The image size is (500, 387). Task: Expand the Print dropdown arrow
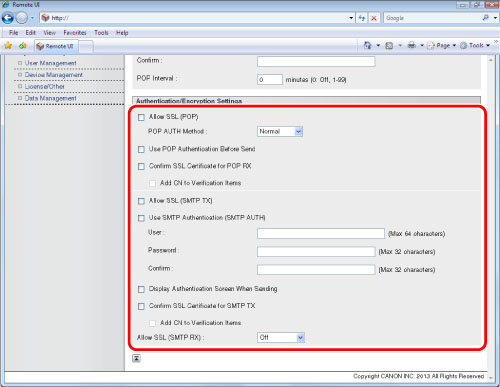coord(422,45)
